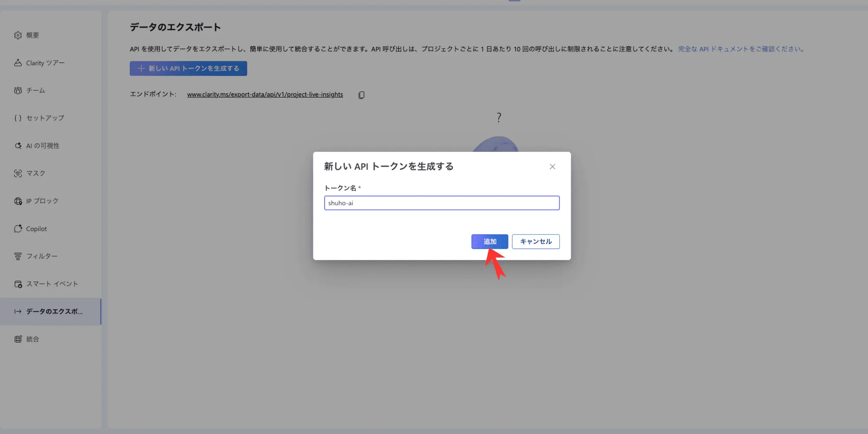
Task: Open the 統合 page
Action: point(33,339)
